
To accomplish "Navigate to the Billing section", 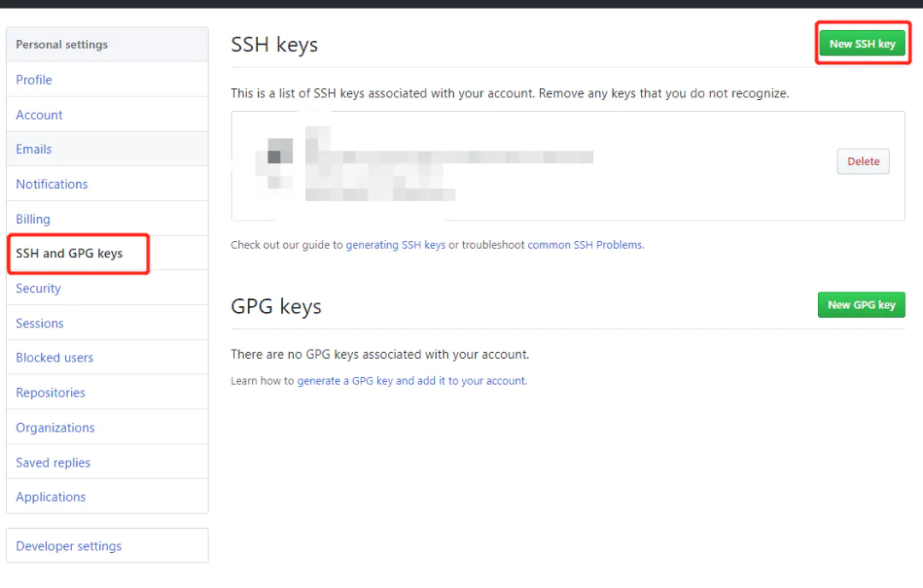I will 33,219.
